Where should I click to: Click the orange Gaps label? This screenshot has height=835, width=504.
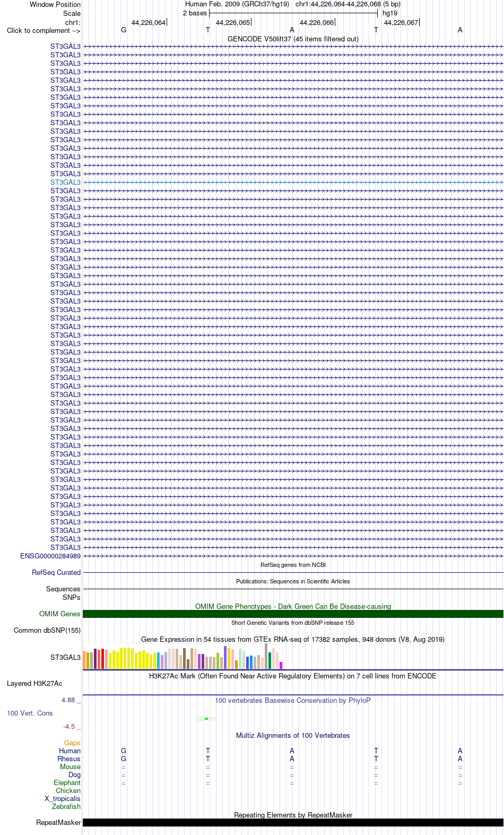tap(72, 743)
